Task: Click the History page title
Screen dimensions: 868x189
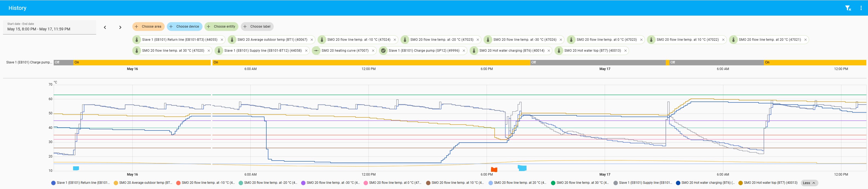Action: tap(18, 8)
